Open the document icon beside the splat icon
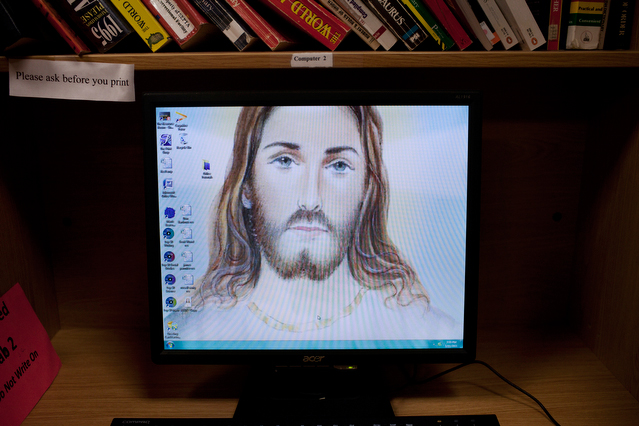The height and width of the screenshot is (426, 639). (186, 211)
